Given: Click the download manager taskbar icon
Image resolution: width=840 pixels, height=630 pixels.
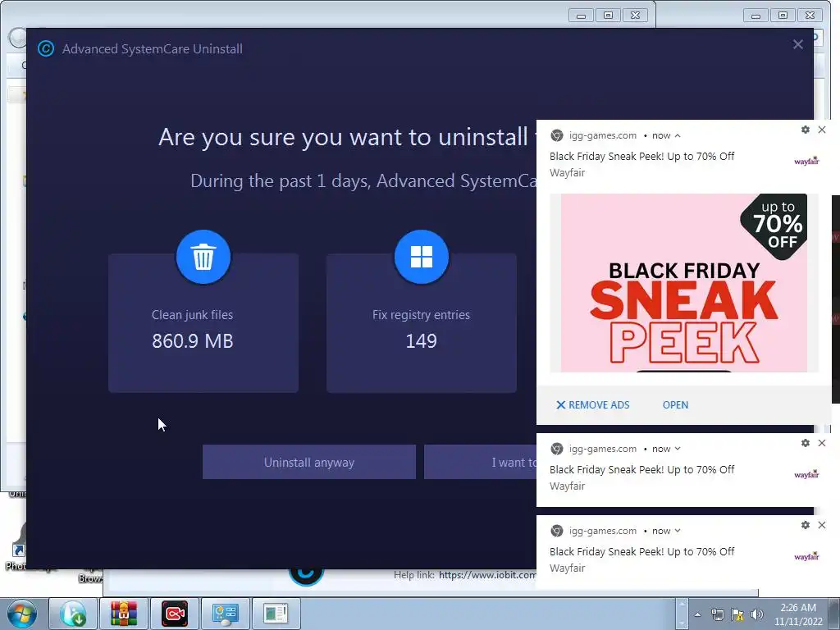Looking at the screenshot, I should tap(73, 614).
